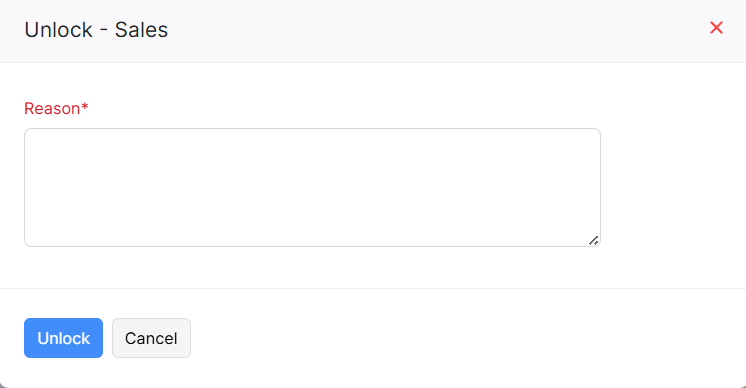Click the red X icon in header

716,28
